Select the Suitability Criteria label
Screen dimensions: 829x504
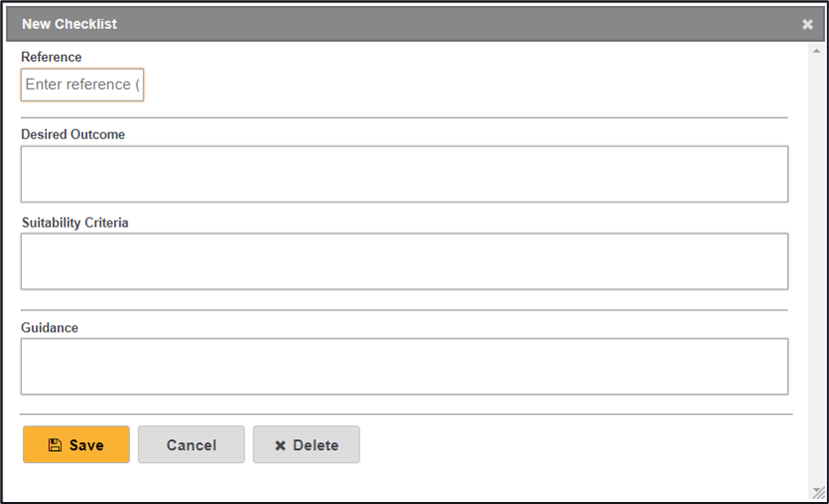point(75,223)
